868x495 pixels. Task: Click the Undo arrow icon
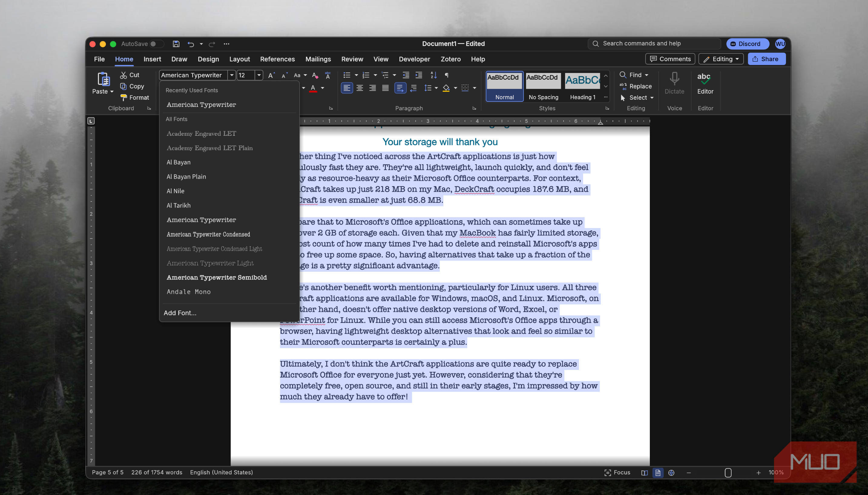click(190, 44)
